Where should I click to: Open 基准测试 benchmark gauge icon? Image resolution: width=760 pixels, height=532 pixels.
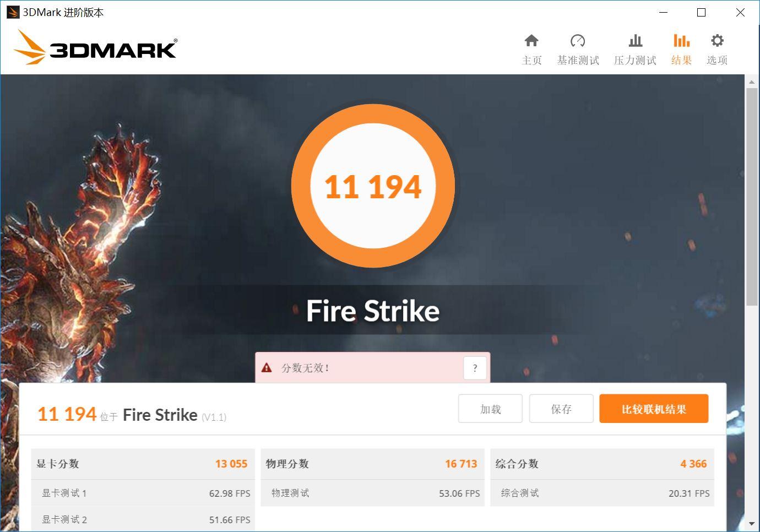click(578, 41)
